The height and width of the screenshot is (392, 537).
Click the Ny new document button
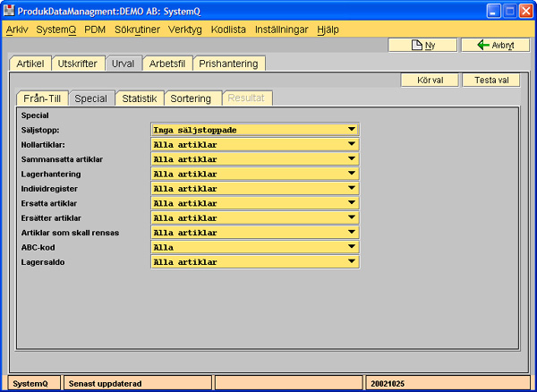pyautogui.click(x=422, y=45)
